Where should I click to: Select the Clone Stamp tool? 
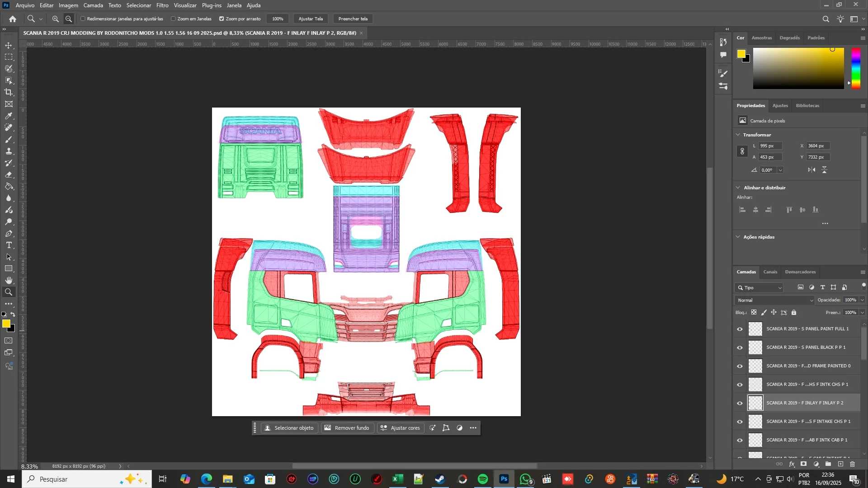[9, 151]
